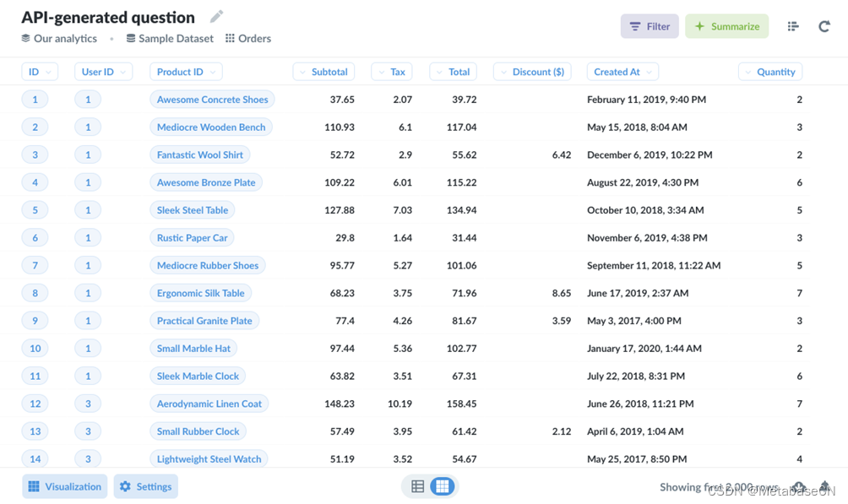This screenshot has height=504, width=848.
Task: Open product Aerodynamic Linen Coat
Action: 209,404
